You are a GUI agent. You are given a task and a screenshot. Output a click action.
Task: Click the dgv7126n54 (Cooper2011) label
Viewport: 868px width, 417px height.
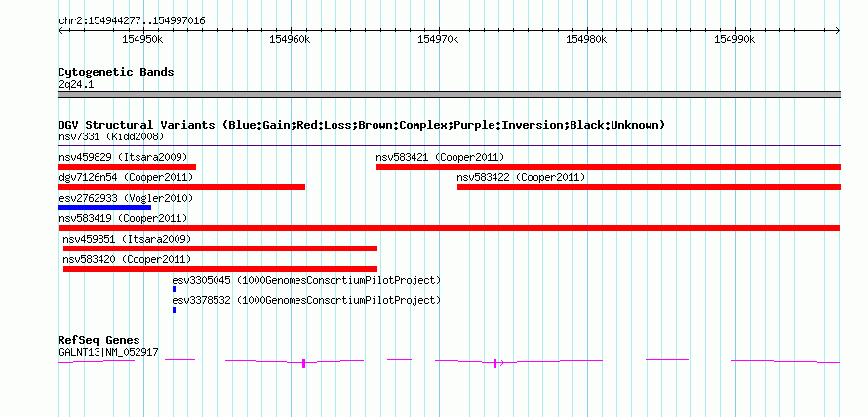tap(126, 177)
